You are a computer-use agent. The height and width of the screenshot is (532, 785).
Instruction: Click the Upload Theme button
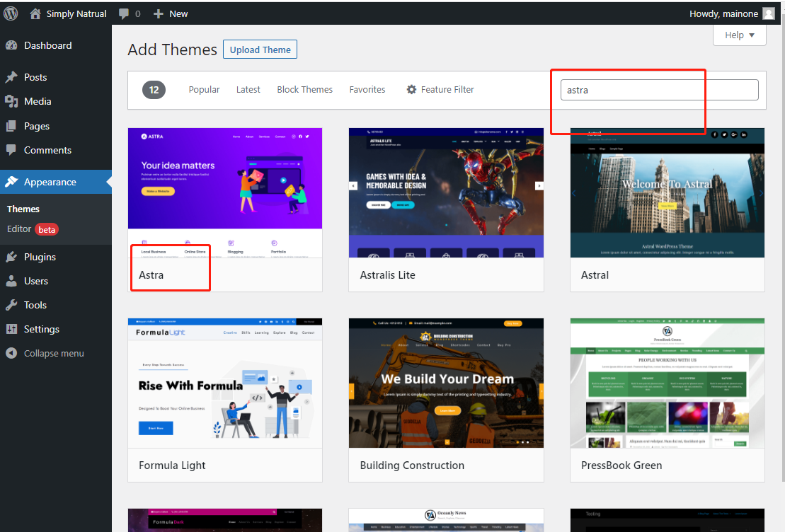coord(260,50)
